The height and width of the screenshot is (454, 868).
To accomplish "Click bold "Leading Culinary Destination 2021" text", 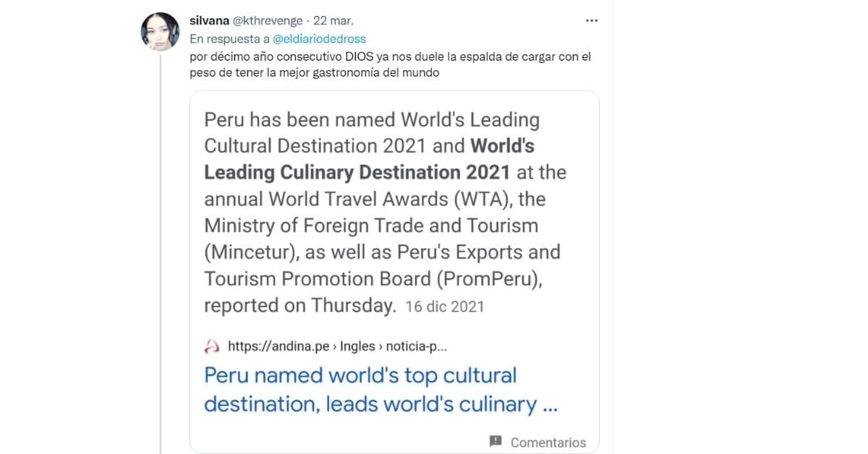I will 357,173.
